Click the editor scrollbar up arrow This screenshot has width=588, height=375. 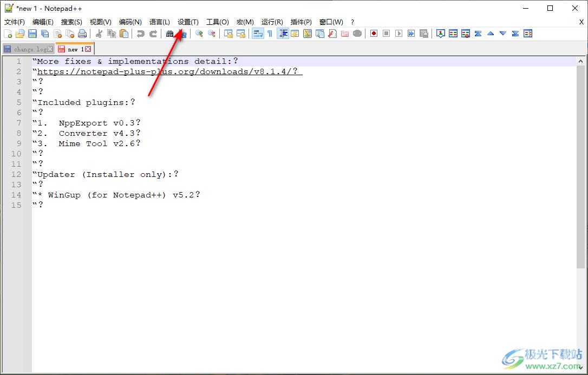580,61
